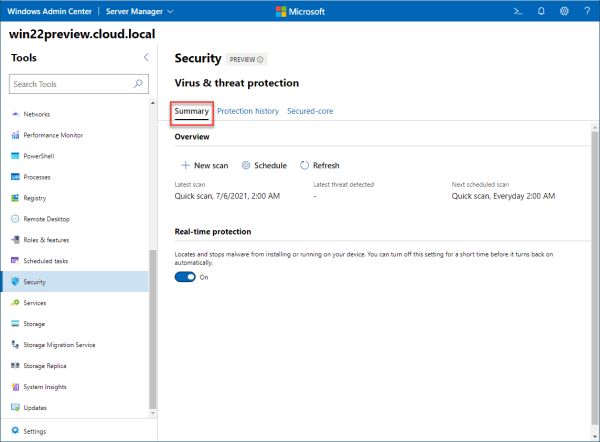Open the Server Manager dropdown
600x442 pixels.
(x=140, y=11)
